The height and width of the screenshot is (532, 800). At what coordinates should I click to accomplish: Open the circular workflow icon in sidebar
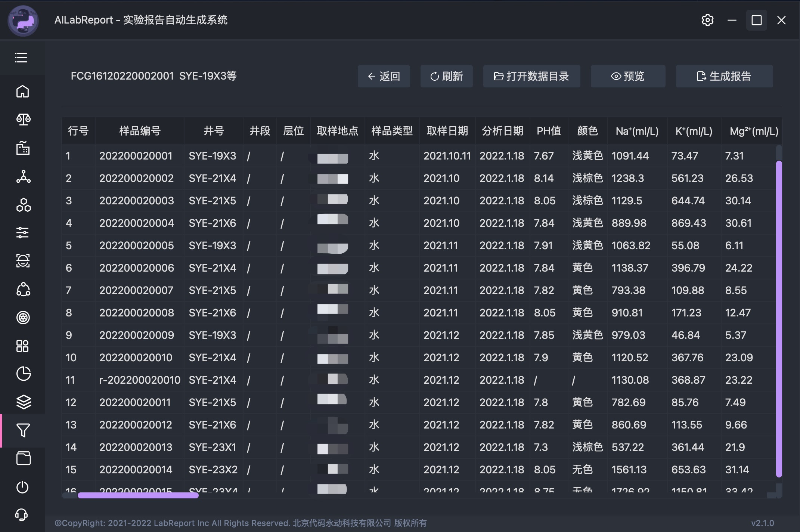click(x=23, y=290)
